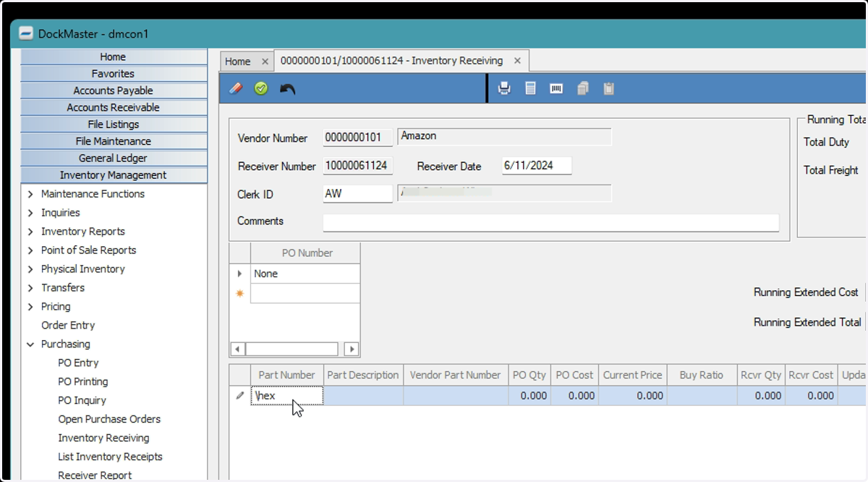Open Open Purchase Orders item
The image size is (868, 482).
[x=109, y=420]
